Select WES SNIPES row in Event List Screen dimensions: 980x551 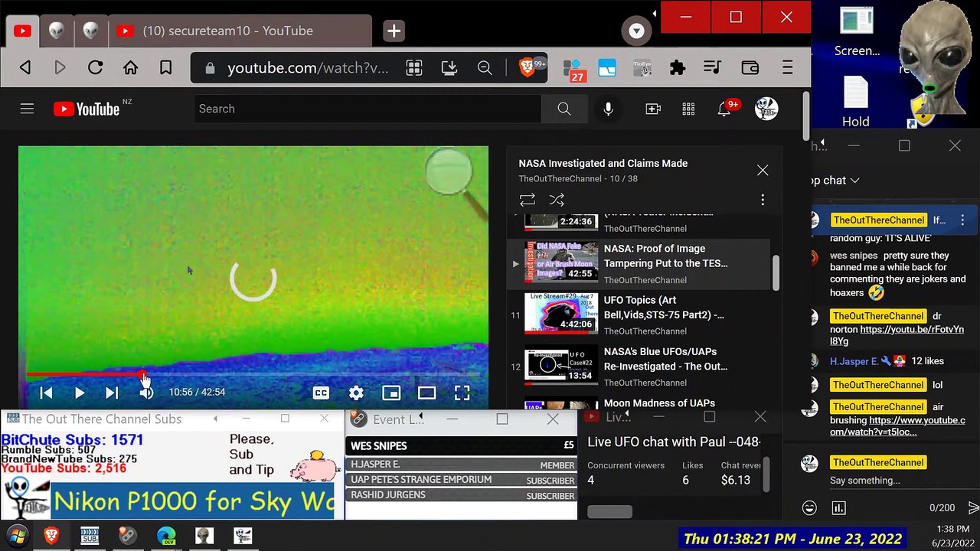point(462,445)
